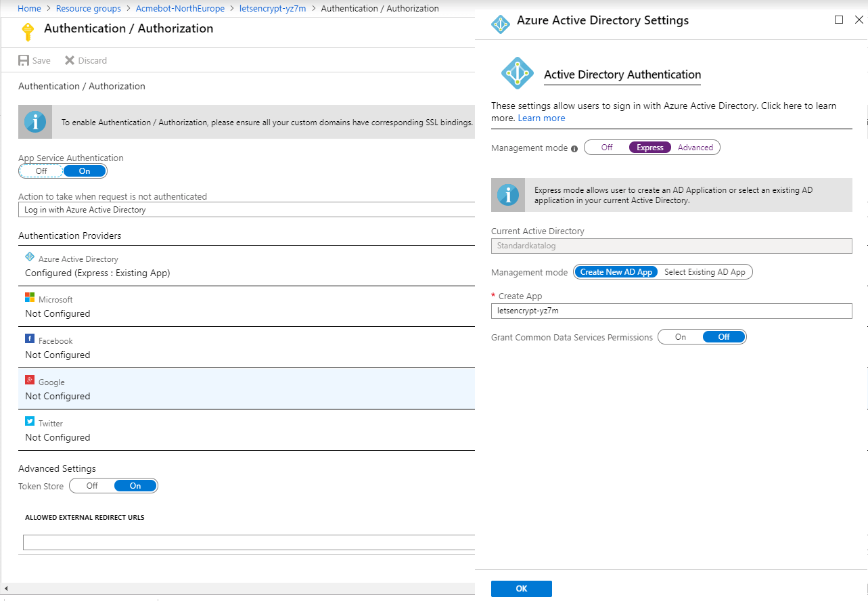Close the Azure Active Directory Settings blade
The image size is (868, 601).
[859, 20]
